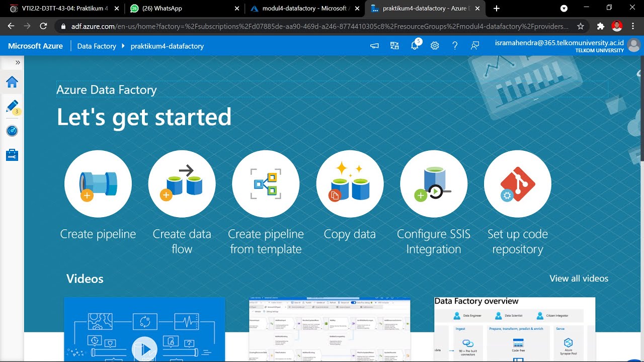Click the Create data flow icon
This screenshot has height=362, width=644.
click(x=182, y=184)
